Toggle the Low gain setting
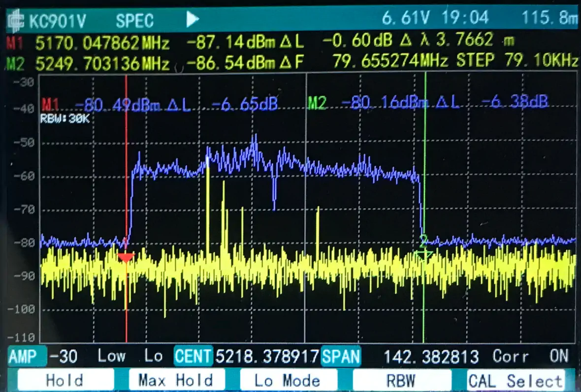This screenshot has height=392, width=581. point(111,356)
